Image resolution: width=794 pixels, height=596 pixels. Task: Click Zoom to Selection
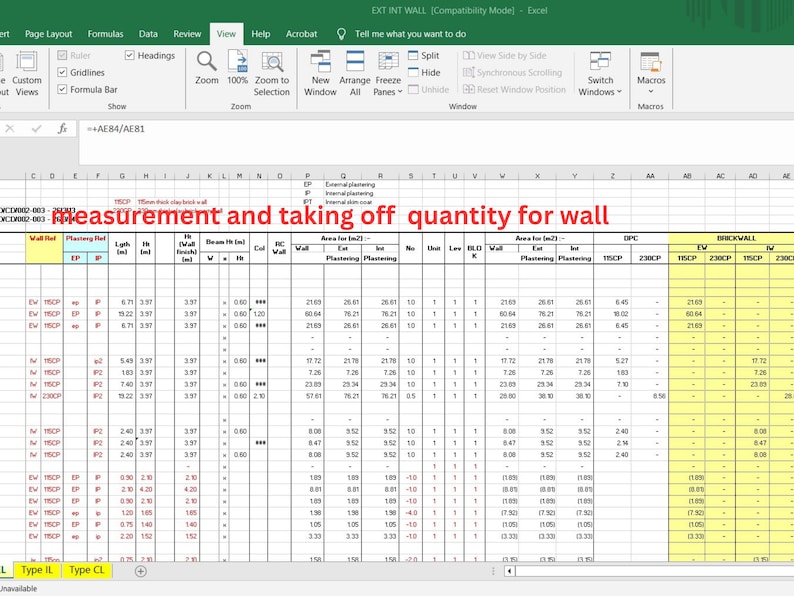[x=272, y=73]
